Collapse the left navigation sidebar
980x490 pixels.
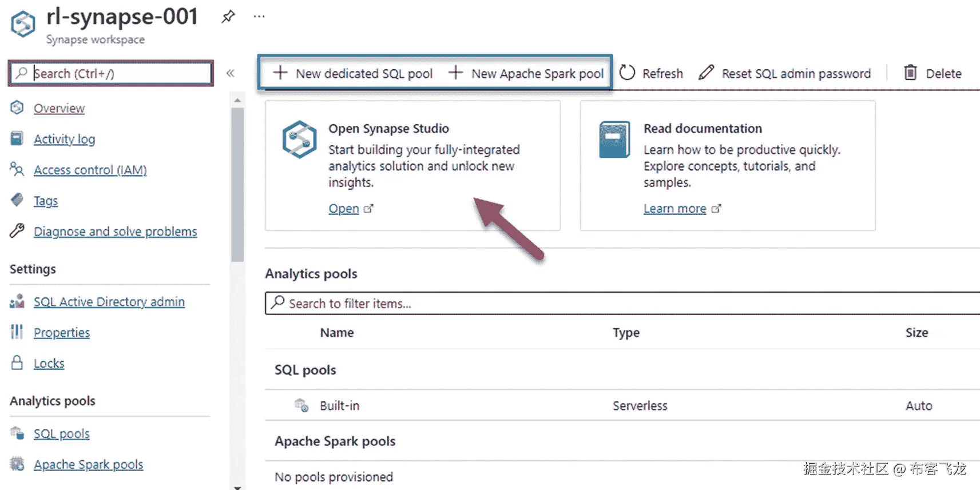pos(230,73)
